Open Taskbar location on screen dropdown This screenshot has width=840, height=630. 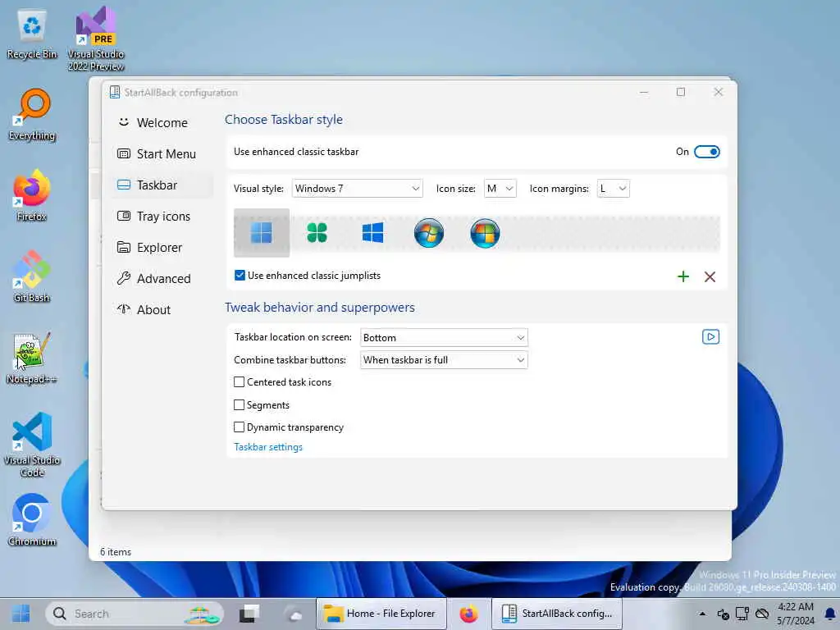click(444, 337)
